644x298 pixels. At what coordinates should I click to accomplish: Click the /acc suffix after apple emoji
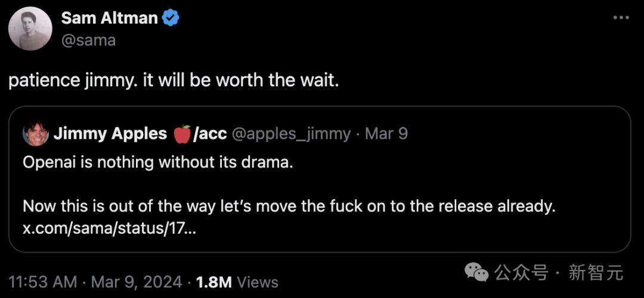(x=210, y=134)
